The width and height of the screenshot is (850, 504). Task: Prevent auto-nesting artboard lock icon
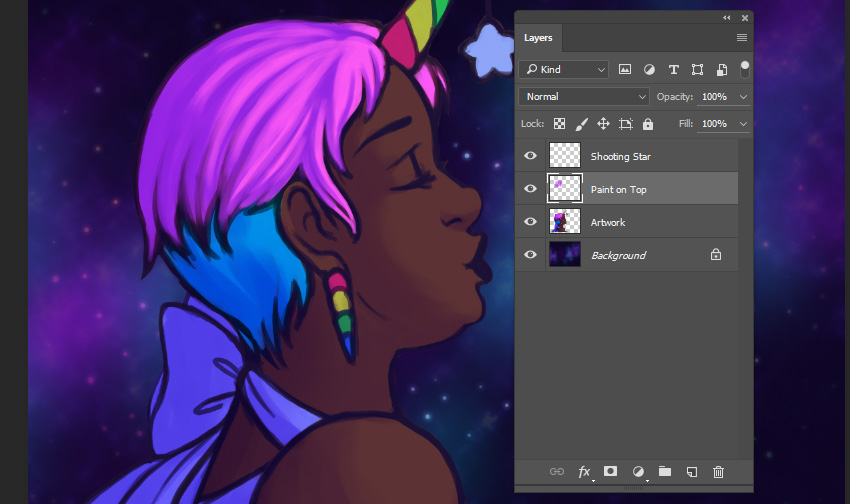click(626, 124)
